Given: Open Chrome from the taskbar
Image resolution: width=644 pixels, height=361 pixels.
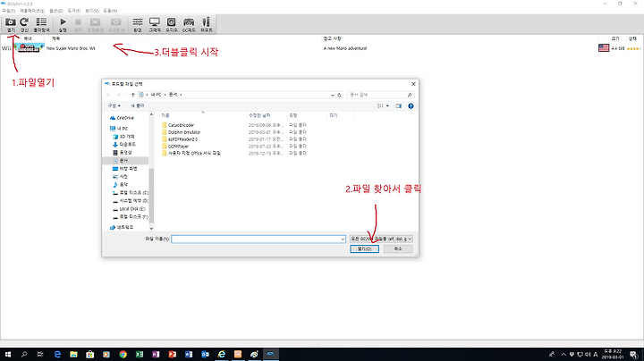Looking at the screenshot, I should pyautogui.click(x=123, y=355).
